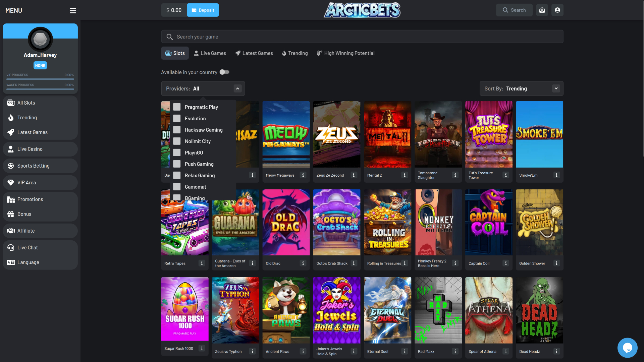This screenshot has width=644, height=362.
Task: Open VIP Area in sidebar
Action: [x=40, y=183]
